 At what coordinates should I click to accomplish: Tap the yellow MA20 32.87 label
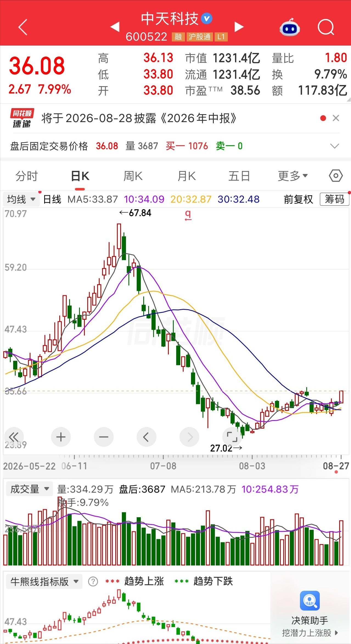pos(191,199)
